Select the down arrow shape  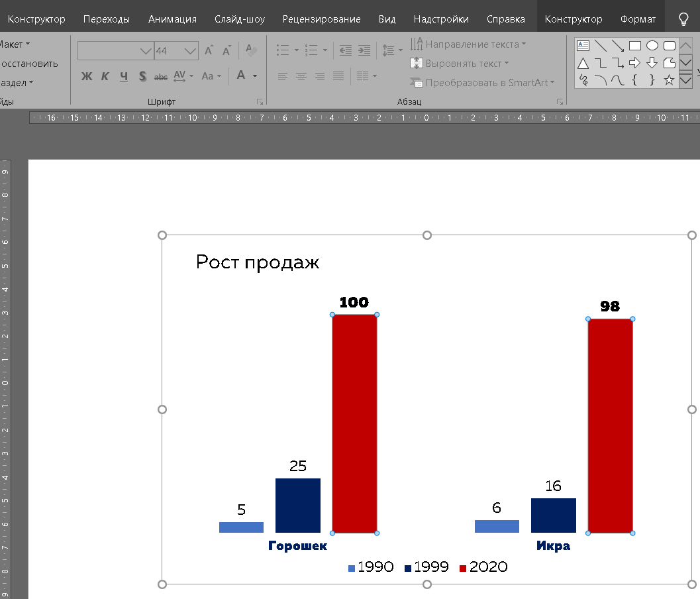click(x=652, y=63)
